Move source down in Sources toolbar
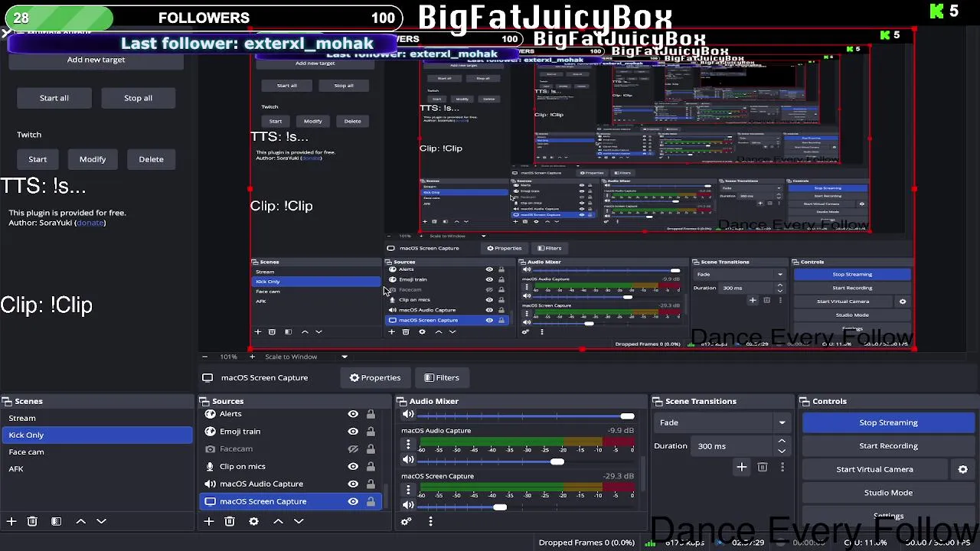The width and height of the screenshot is (980, 551). coord(299,521)
